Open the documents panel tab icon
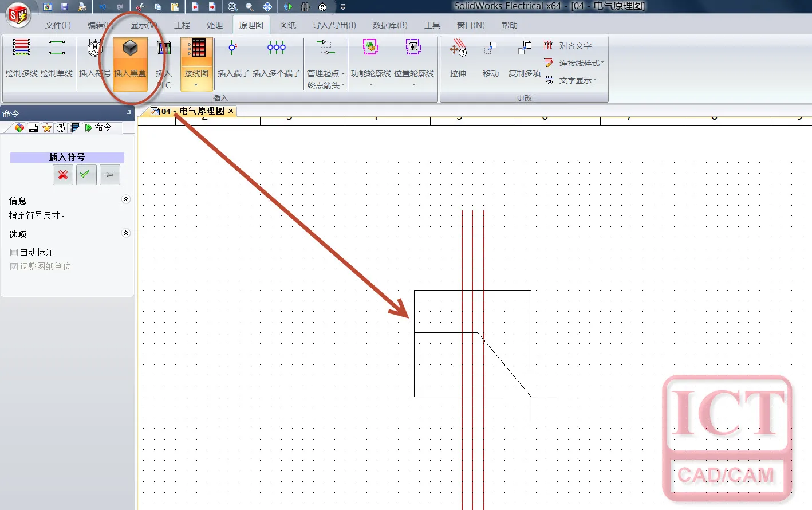This screenshot has width=812, height=510. (x=33, y=128)
